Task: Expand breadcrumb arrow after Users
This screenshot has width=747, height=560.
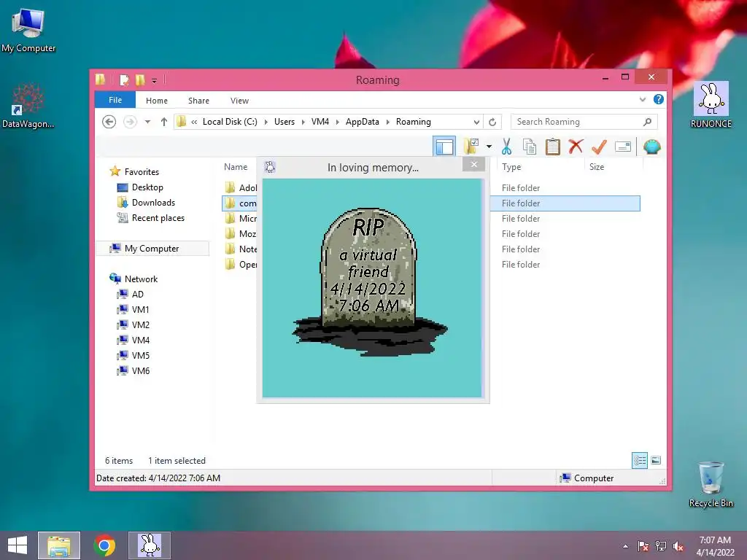Action: 303,122
